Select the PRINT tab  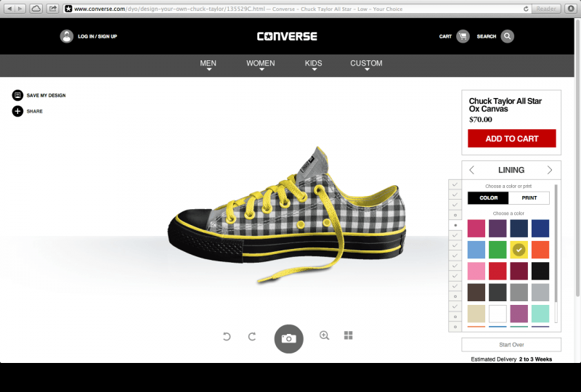pyautogui.click(x=529, y=198)
